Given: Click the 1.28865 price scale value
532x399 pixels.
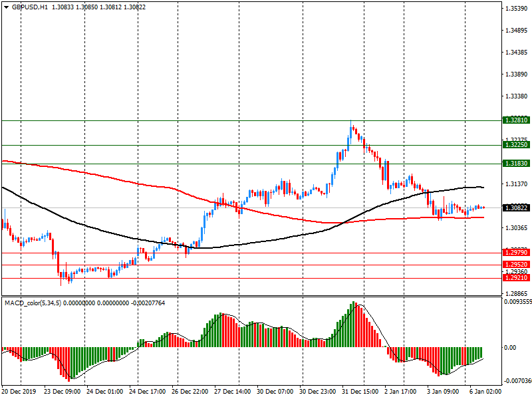Looking at the screenshot, I should point(517,293).
